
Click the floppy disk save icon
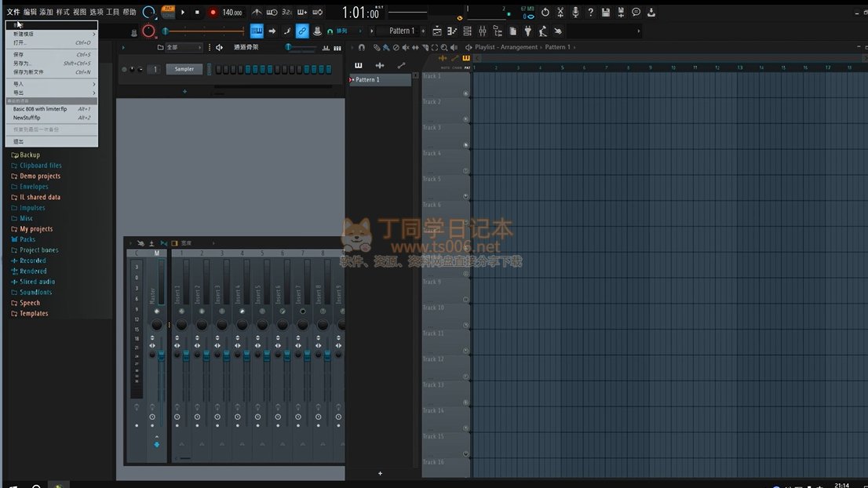tap(605, 13)
